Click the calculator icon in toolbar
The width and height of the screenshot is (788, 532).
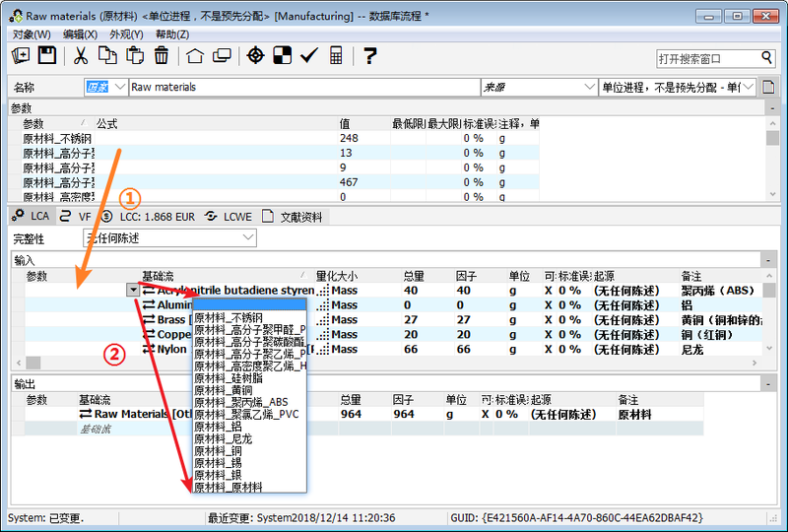click(x=336, y=56)
